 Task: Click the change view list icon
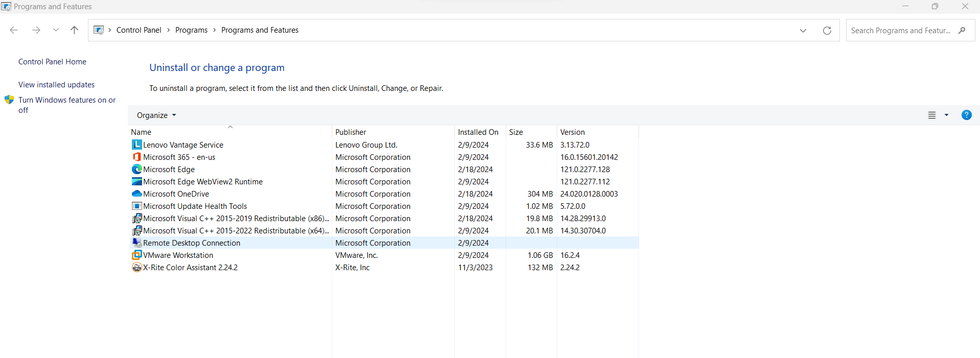[x=932, y=115]
